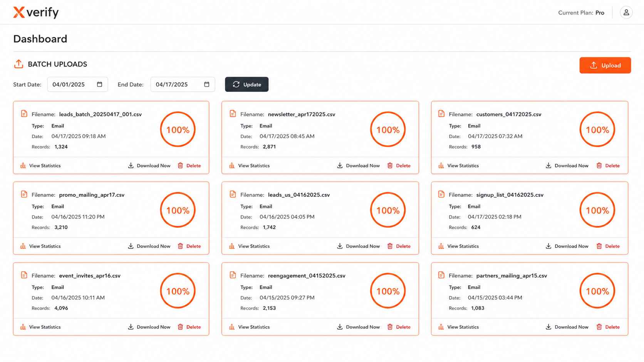View Statistics for reengagement_04152025.csv
Image resolution: width=644 pixels, height=362 pixels.
coord(249,327)
